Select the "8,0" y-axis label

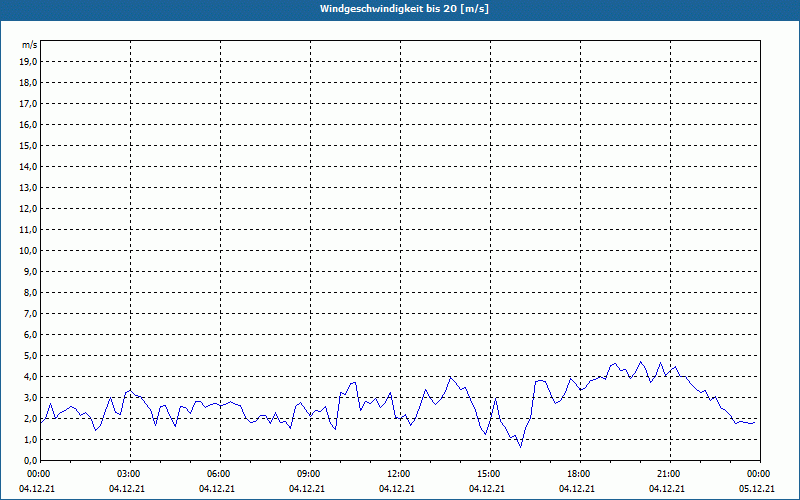tap(31, 292)
